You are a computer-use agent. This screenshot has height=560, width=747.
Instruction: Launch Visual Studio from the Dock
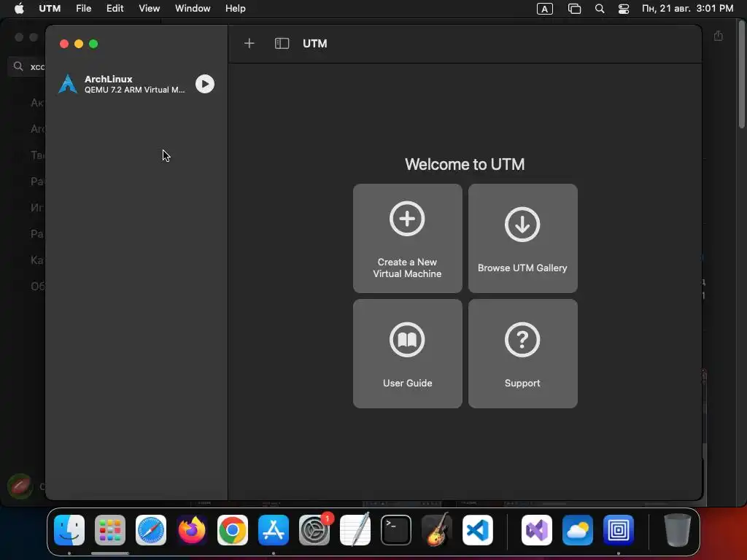click(x=537, y=530)
